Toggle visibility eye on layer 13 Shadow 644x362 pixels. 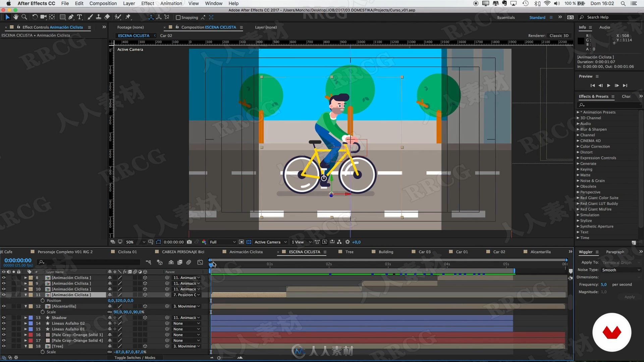[4, 317]
